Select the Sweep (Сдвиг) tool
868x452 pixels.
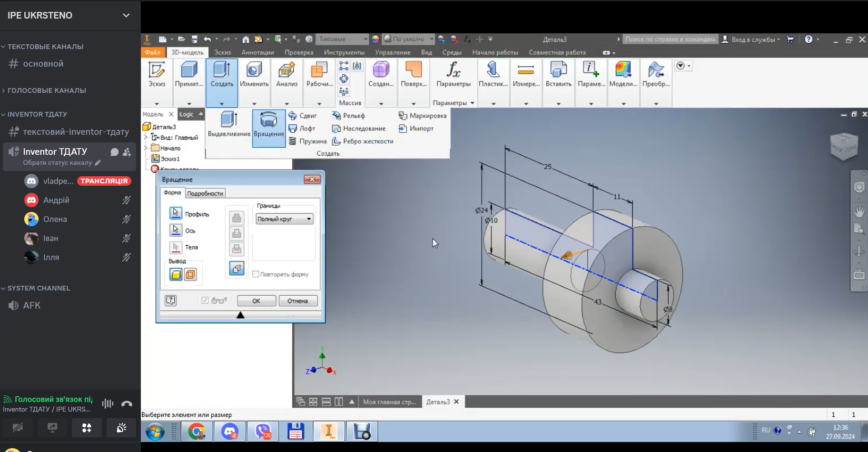coord(303,116)
